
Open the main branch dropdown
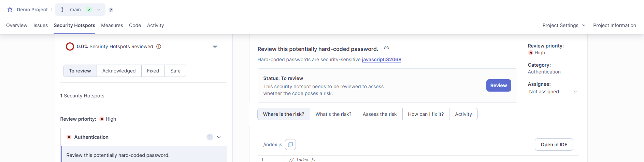click(x=80, y=10)
